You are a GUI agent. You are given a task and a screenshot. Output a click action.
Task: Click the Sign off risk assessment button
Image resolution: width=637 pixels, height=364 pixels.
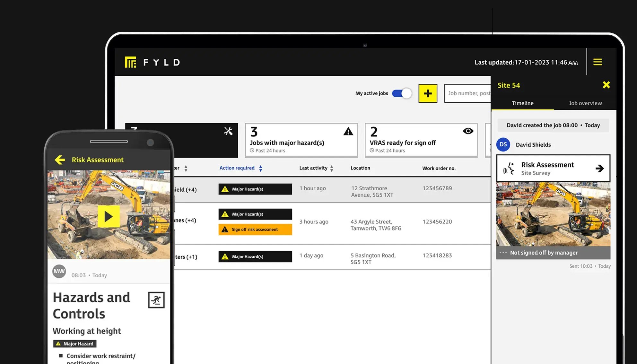click(255, 230)
